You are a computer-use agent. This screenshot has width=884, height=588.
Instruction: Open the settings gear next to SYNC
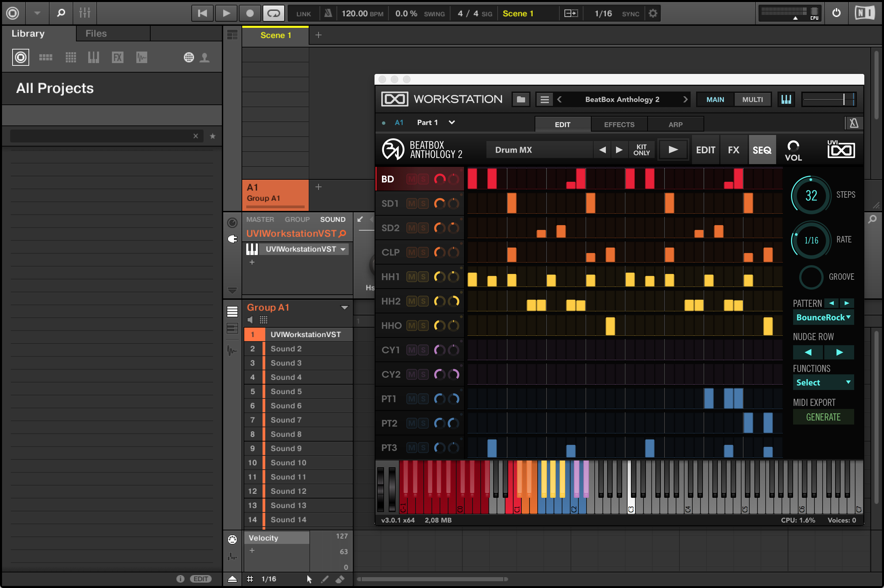point(653,14)
